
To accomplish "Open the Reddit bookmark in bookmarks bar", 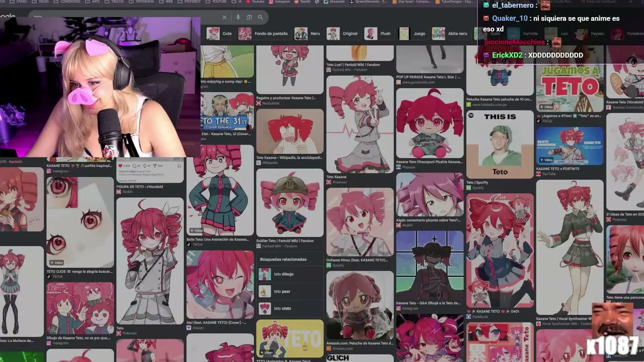I will [x=303, y=2].
